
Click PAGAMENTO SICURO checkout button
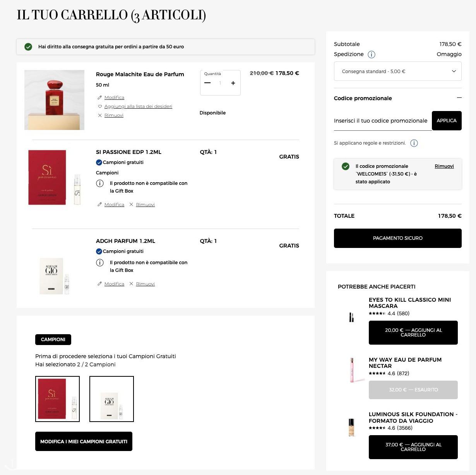point(398,238)
